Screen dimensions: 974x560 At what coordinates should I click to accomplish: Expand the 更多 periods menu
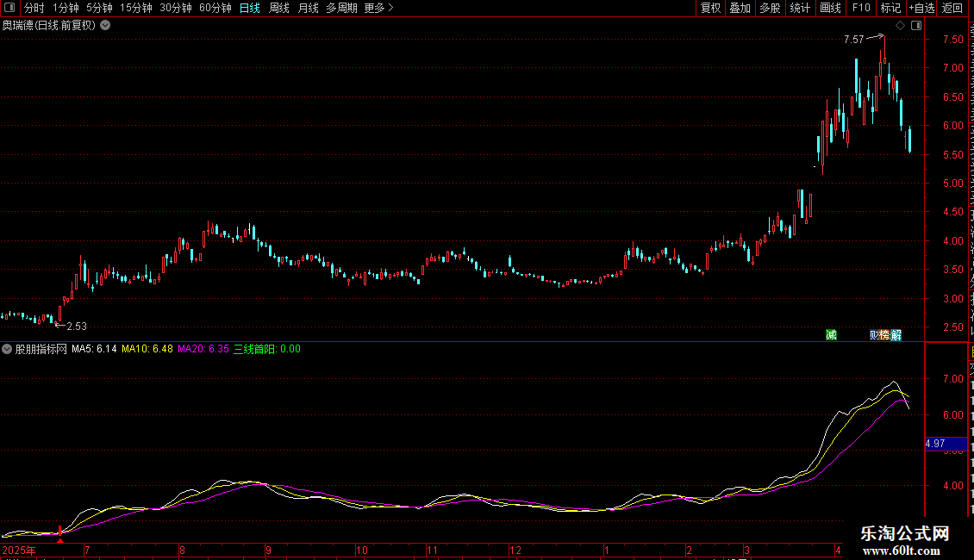pyautogui.click(x=378, y=8)
